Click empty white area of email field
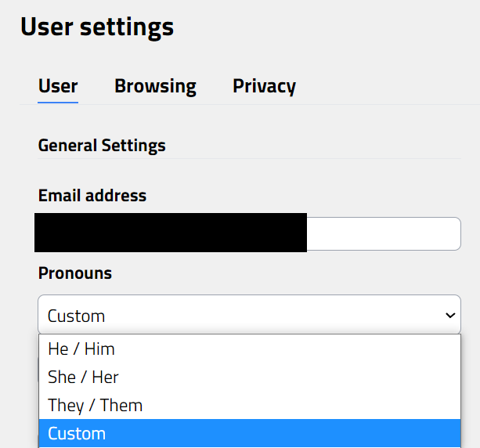 tap(383, 233)
